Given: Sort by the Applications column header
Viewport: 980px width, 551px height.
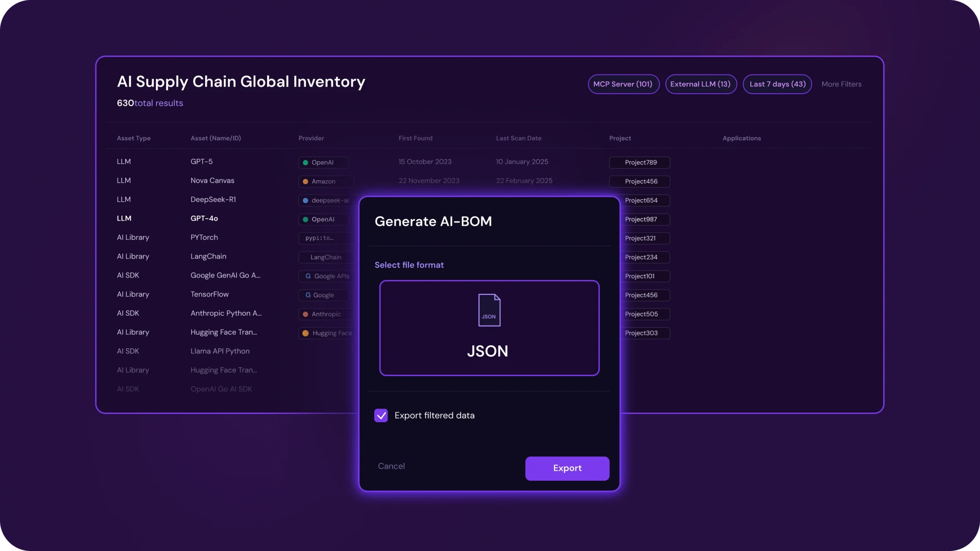Looking at the screenshot, I should pyautogui.click(x=742, y=138).
